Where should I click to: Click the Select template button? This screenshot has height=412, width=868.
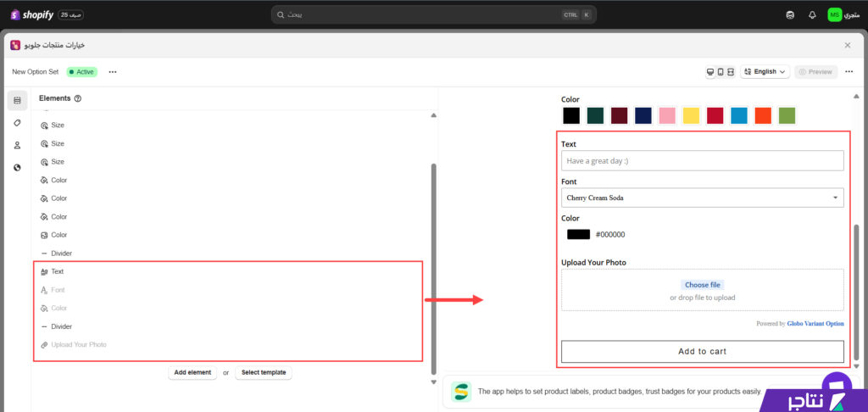pyautogui.click(x=264, y=373)
